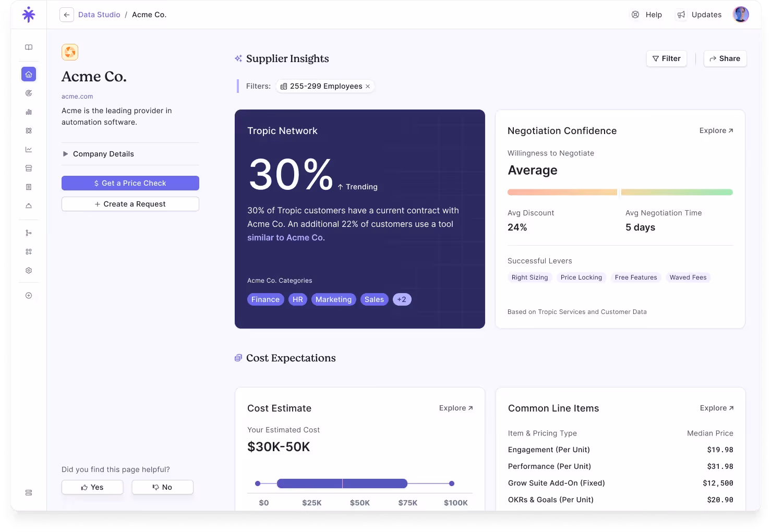Click the Trending indicator label
The image size is (772, 532).
[357, 187]
